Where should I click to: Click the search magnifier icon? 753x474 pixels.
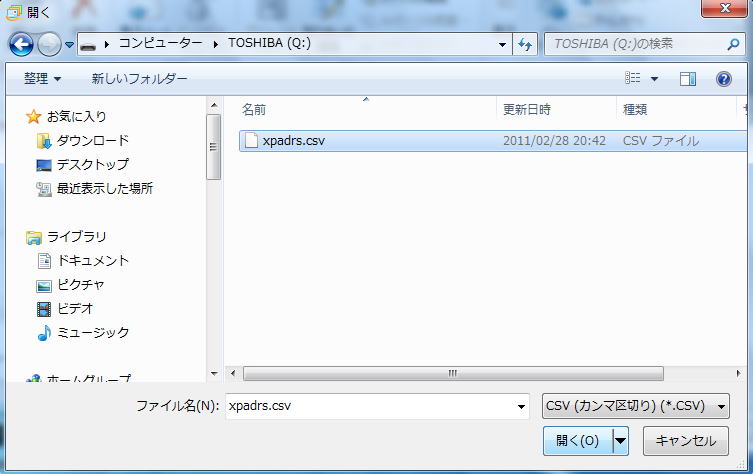(733, 44)
